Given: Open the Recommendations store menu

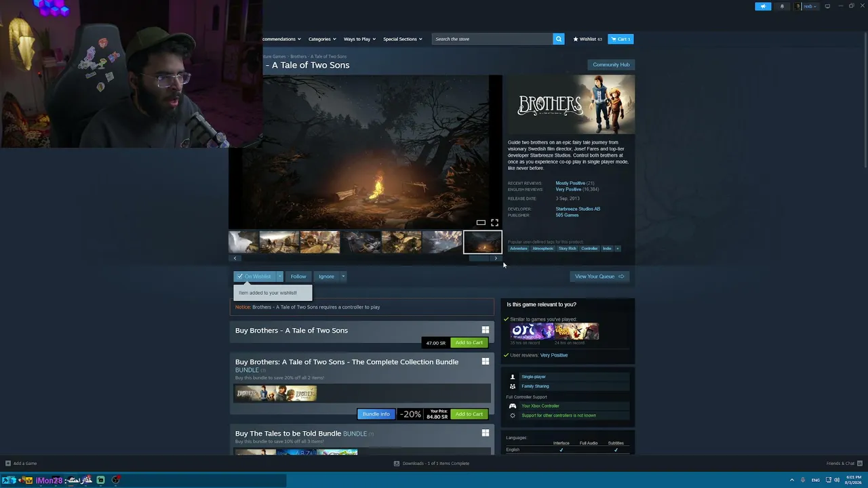Looking at the screenshot, I should [281, 39].
